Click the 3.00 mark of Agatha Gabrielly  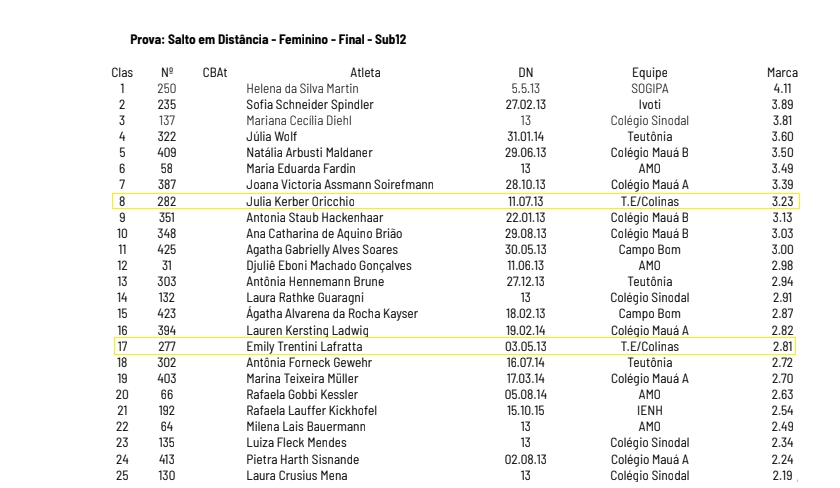click(x=782, y=249)
